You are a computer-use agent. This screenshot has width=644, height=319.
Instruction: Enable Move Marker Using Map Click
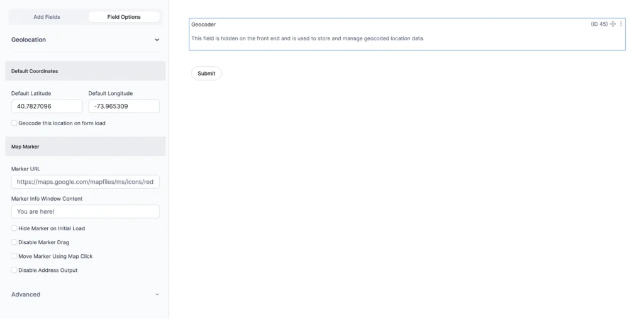coord(14,256)
